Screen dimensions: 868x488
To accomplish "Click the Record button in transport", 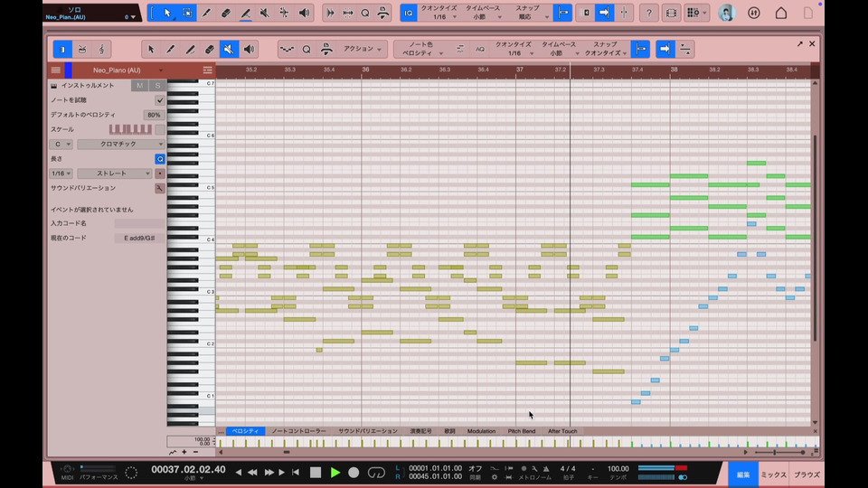I will coord(354,473).
